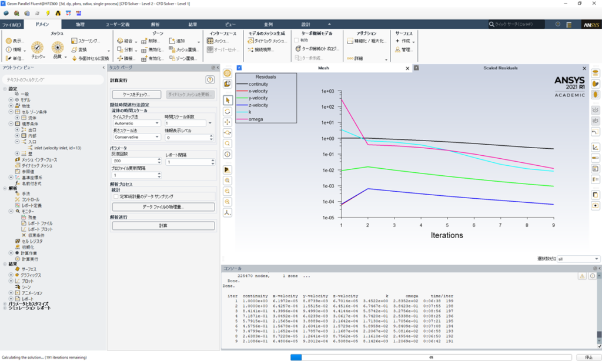Click the メッシュ置換 icon

[172, 49]
